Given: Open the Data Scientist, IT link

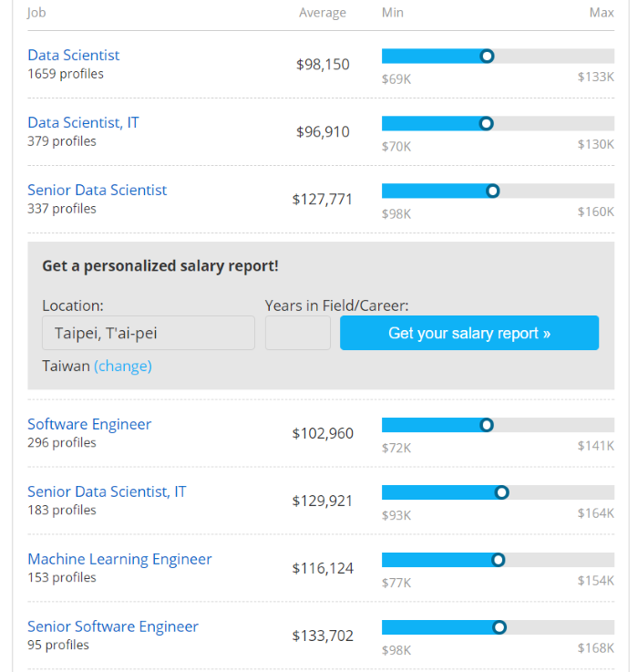Looking at the screenshot, I should click(x=83, y=123).
